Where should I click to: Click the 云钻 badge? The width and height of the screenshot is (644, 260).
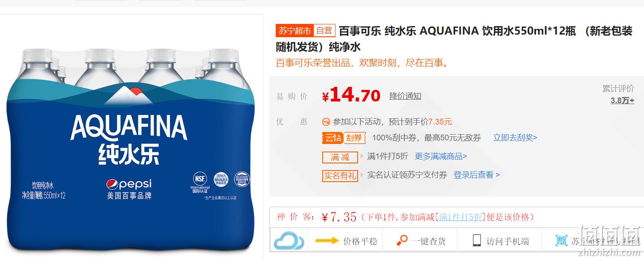[x=333, y=138]
